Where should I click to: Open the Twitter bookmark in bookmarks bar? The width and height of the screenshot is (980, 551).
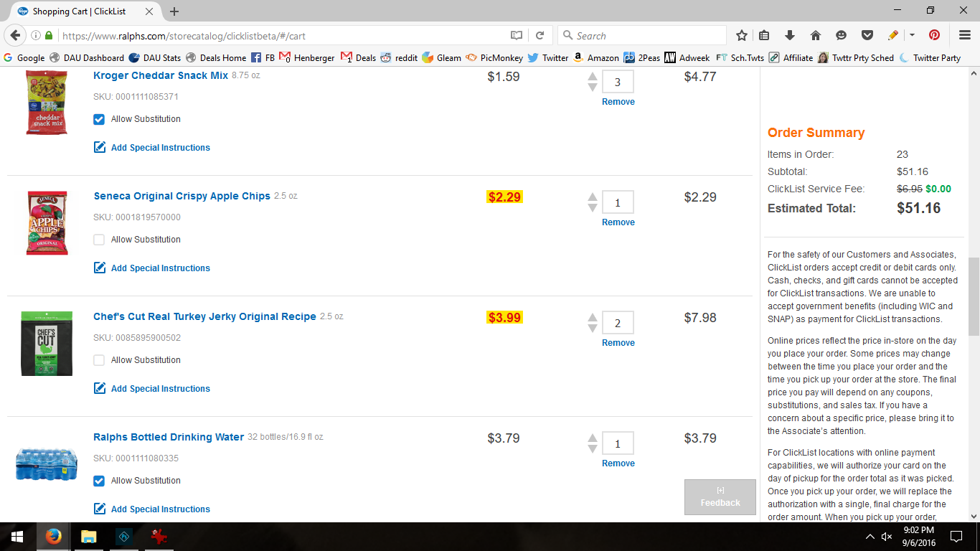(x=548, y=57)
